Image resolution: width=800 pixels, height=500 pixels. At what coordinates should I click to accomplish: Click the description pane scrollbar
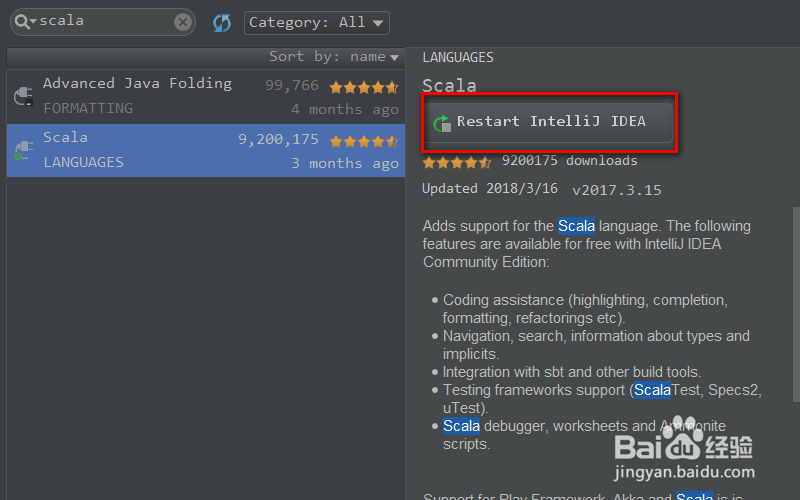(x=795, y=300)
